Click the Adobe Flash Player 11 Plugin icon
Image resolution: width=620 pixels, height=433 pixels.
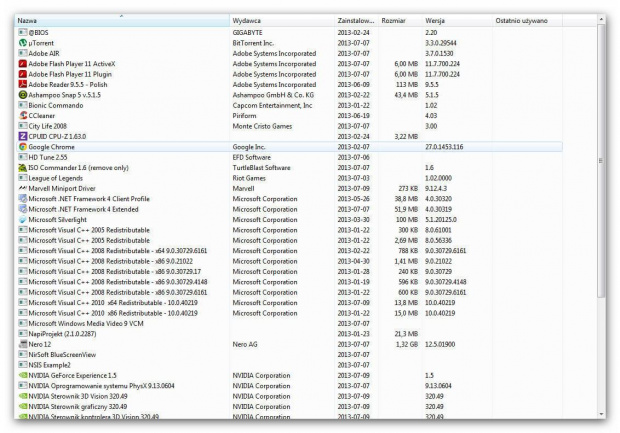(x=23, y=74)
